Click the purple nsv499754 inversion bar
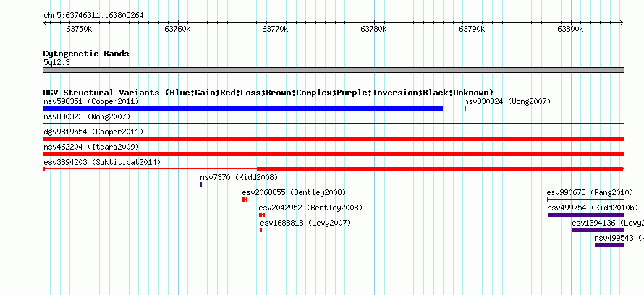644x295 pixels. coord(585,215)
